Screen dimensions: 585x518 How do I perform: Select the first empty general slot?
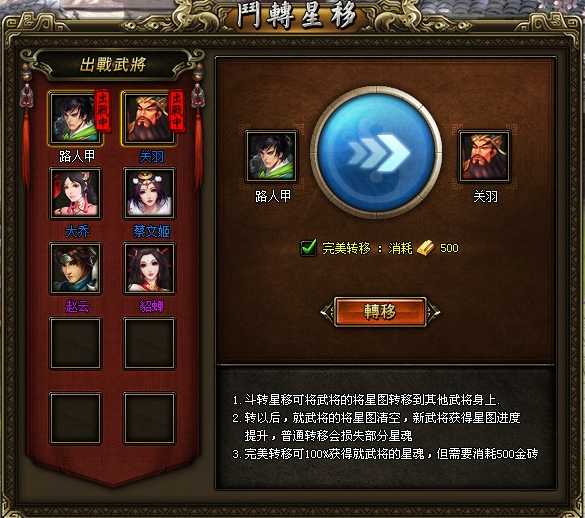[75, 343]
